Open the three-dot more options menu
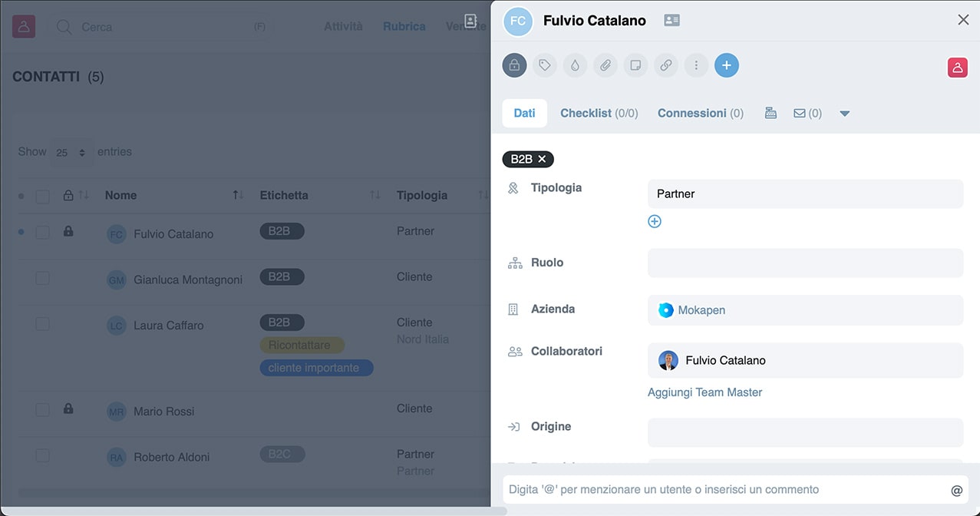 [696, 65]
